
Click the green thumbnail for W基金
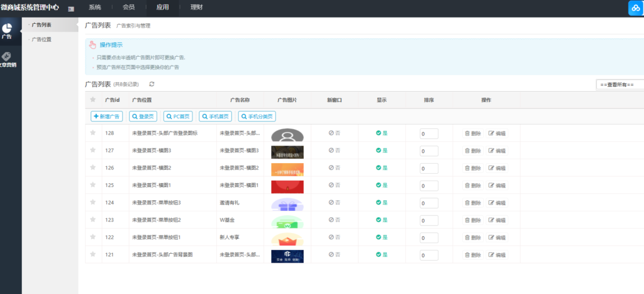[x=287, y=222]
